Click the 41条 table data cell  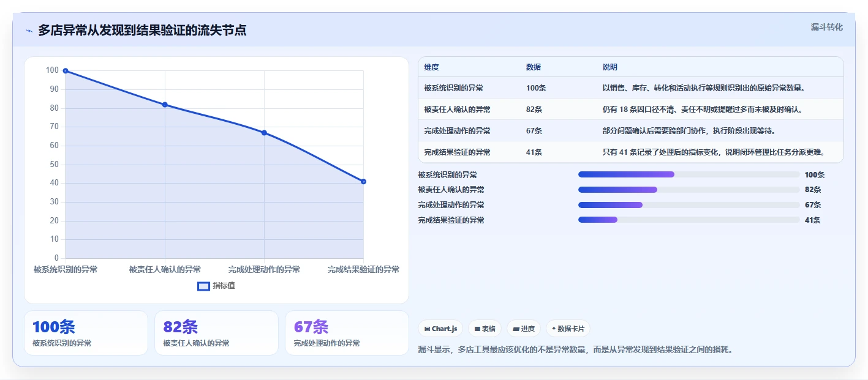(534, 152)
